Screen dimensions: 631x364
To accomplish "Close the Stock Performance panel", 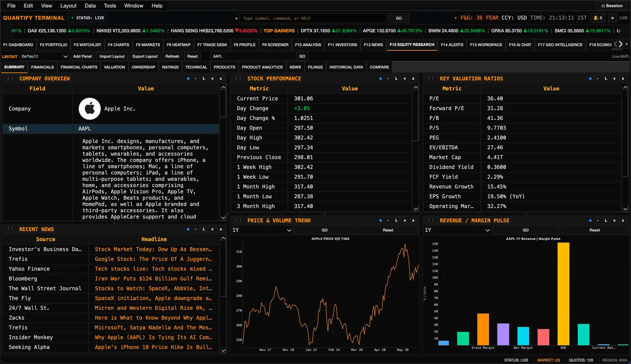I will pos(413,78).
